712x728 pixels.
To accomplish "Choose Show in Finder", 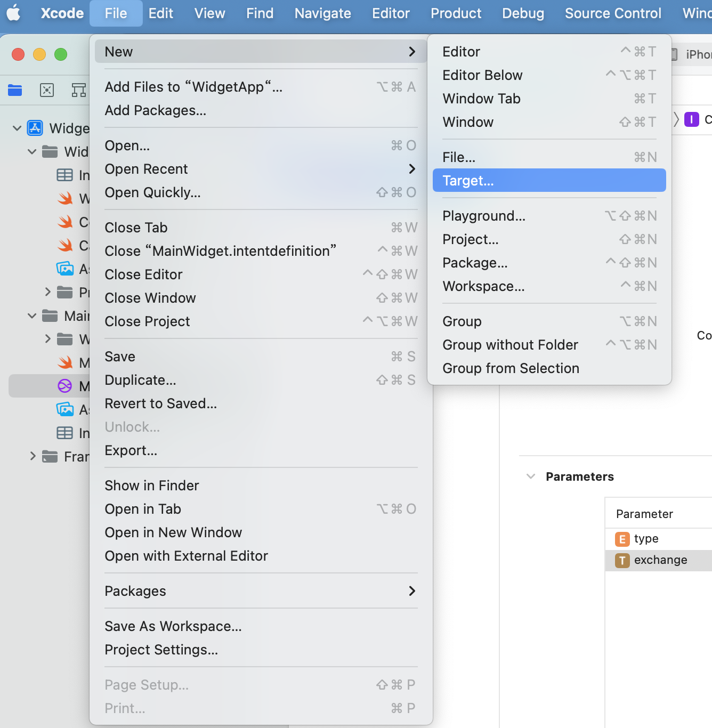I will (x=261, y=485).
